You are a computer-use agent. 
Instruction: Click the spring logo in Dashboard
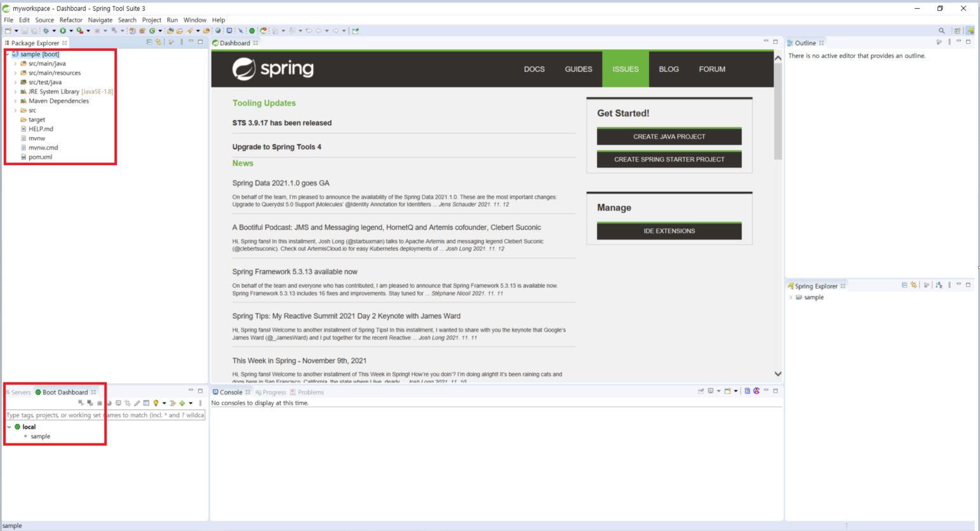[273, 69]
